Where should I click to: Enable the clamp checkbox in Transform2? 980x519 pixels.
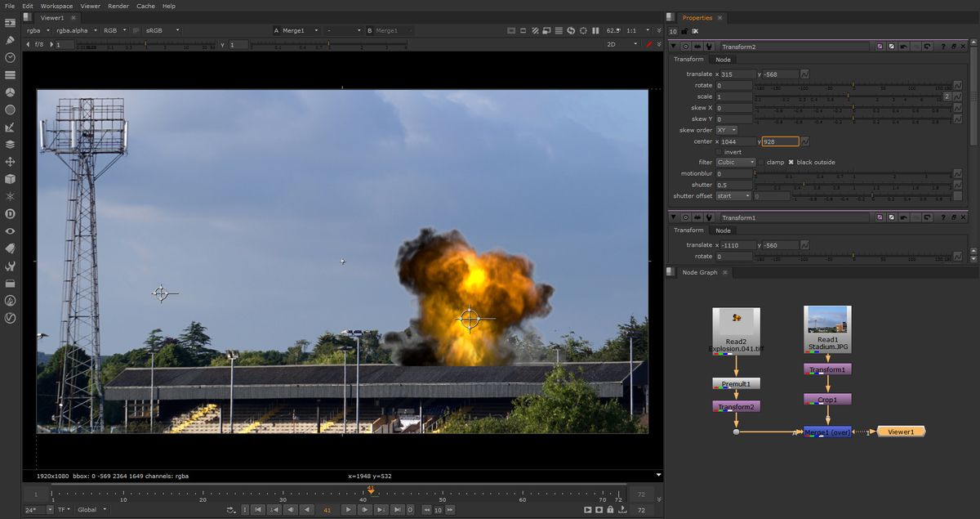(x=761, y=162)
